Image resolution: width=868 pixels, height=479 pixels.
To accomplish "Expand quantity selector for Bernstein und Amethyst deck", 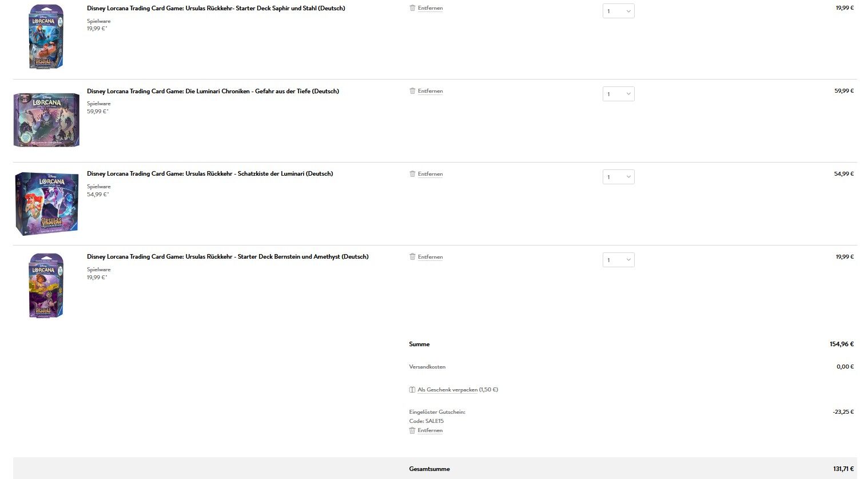I will [x=618, y=260].
